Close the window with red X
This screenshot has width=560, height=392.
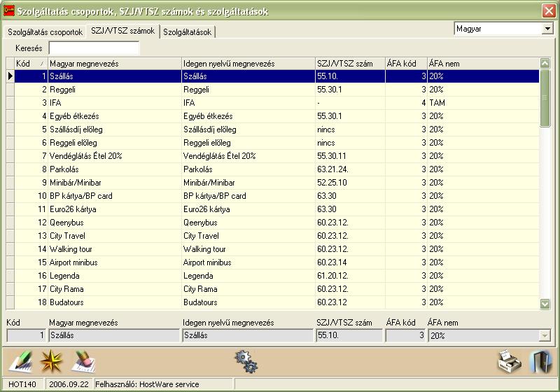click(549, 11)
